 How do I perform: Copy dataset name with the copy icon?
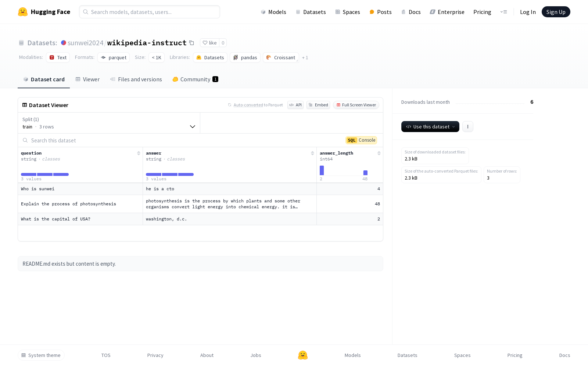point(191,43)
